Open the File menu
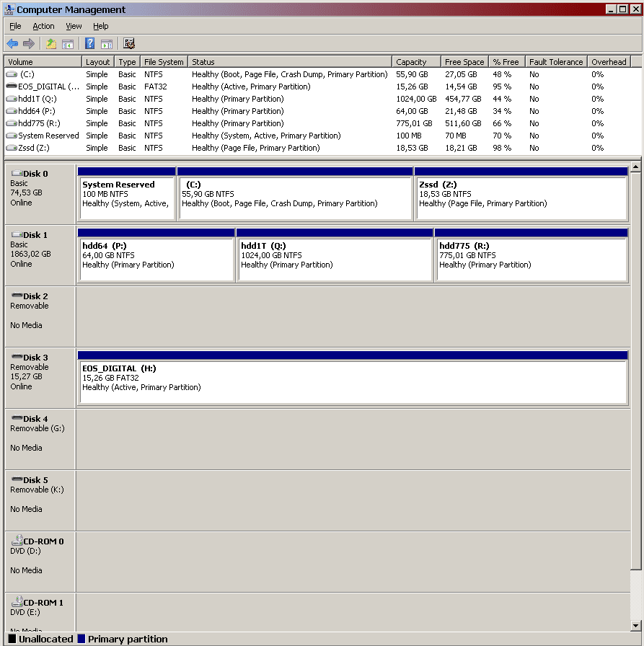This screenshot has width=644, height=646. pos(15,26)
